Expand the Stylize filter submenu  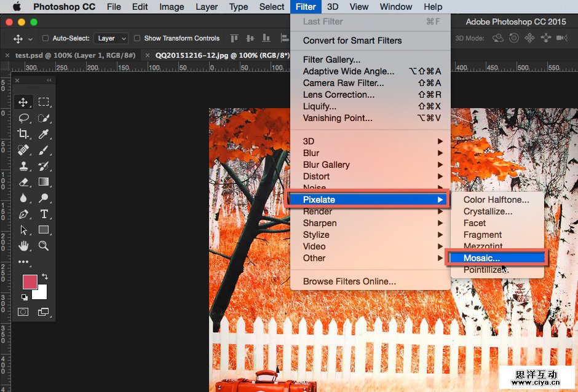click(x=316, y=235)
